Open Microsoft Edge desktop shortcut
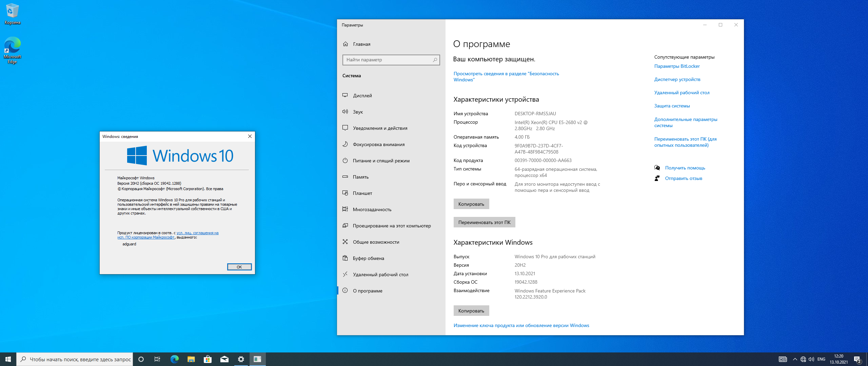Viewport: 868px width, 366px height. pos(12,50)
